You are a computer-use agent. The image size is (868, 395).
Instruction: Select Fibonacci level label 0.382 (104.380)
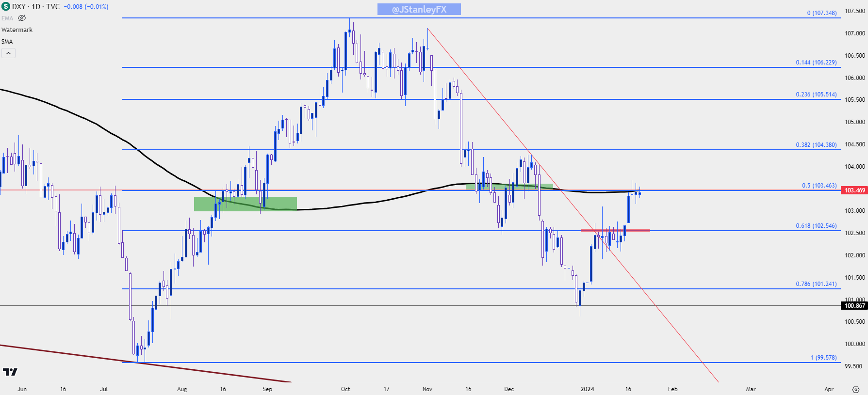coord(816,145)
